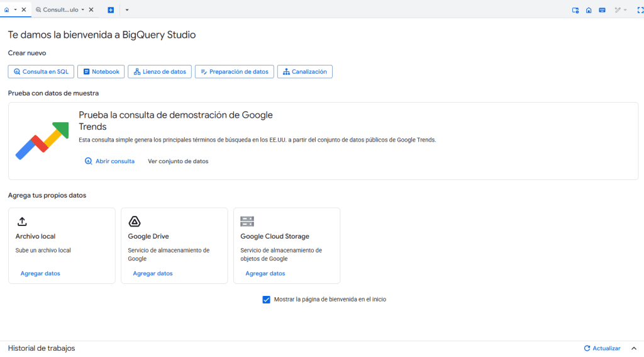Click the upload icon on Archivo local card
The image size is (644, 357).
[x=22, y=221]
